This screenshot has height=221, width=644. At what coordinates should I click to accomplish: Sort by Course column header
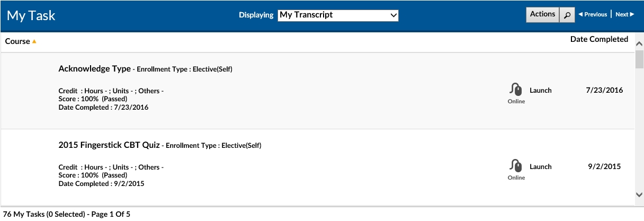point(17,41)
